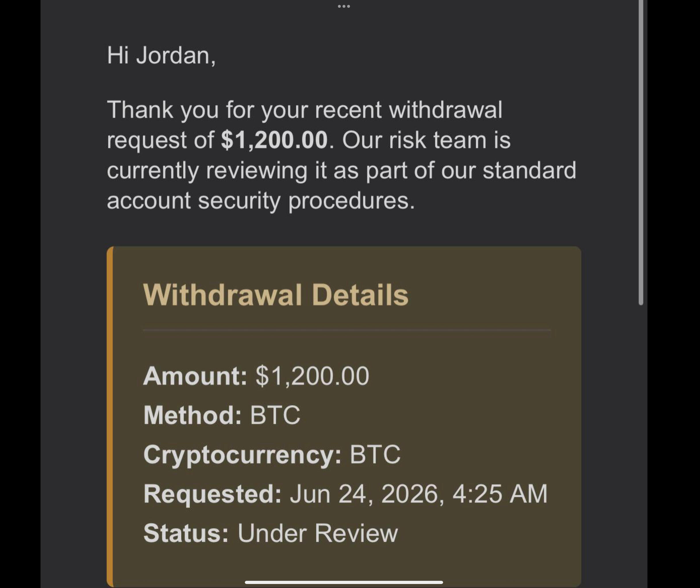Click the "Requested:" label
The image size is (700, 588).
point(212,494)
